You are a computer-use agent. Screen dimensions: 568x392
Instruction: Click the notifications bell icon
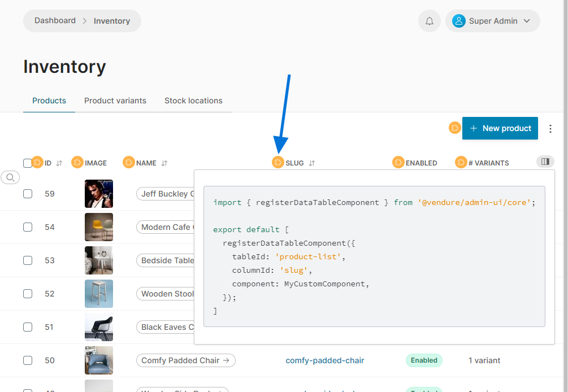(x=430, y=21)
